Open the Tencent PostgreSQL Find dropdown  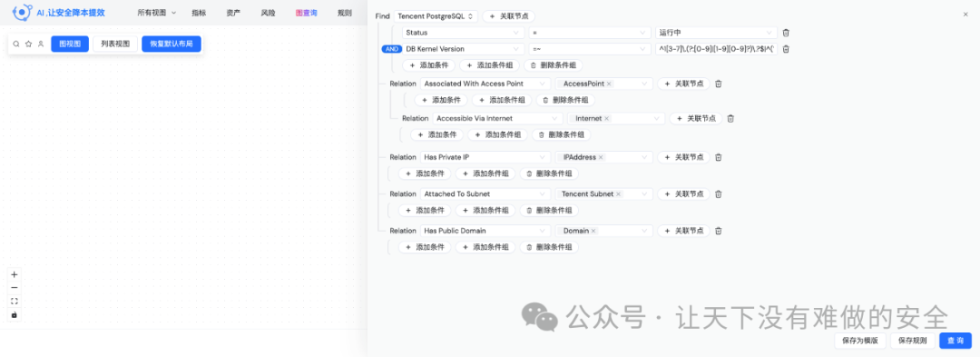[x=436, y=16]
